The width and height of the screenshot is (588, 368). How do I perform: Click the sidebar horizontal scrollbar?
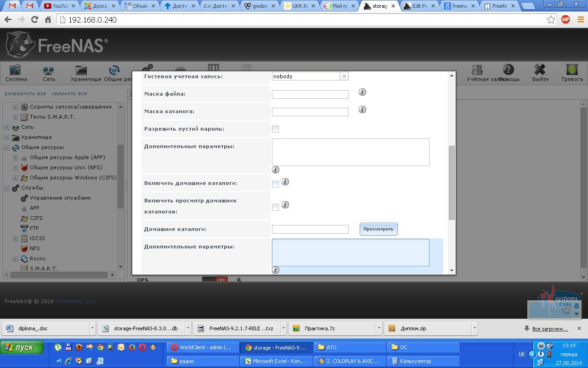click(58, 275)
